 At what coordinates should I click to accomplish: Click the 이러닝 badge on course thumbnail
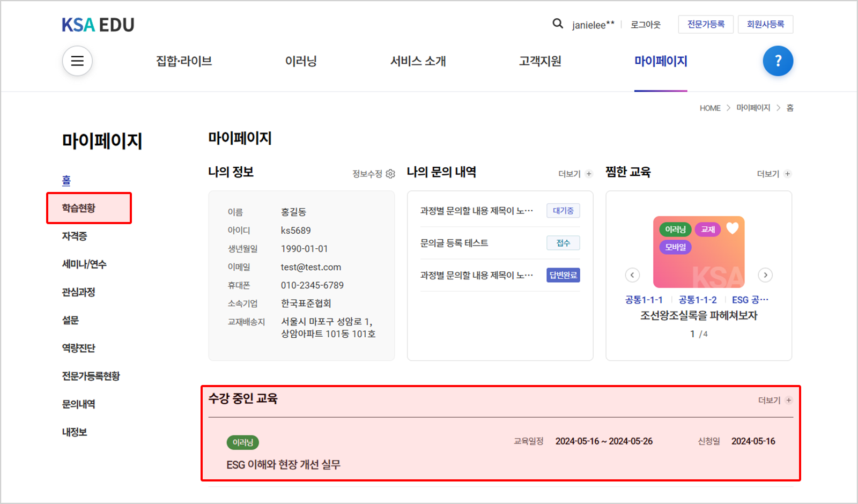point(675,229)
